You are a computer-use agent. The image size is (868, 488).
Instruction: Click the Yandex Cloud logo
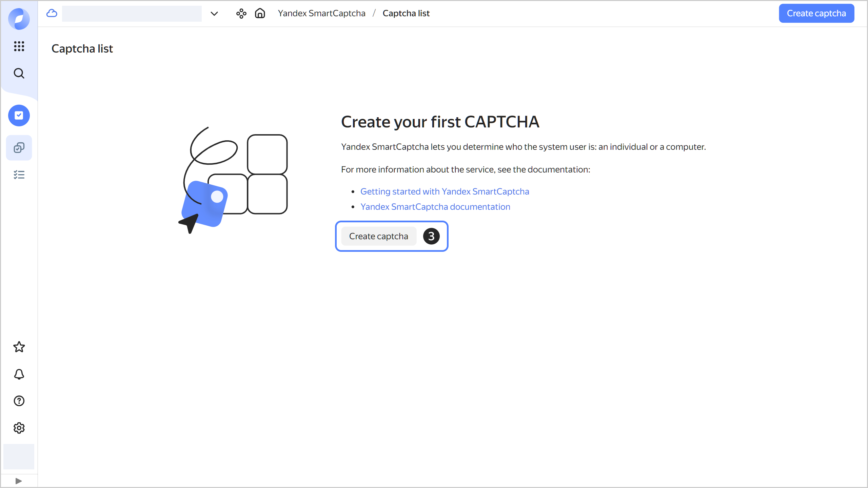(x=19, y=19)
